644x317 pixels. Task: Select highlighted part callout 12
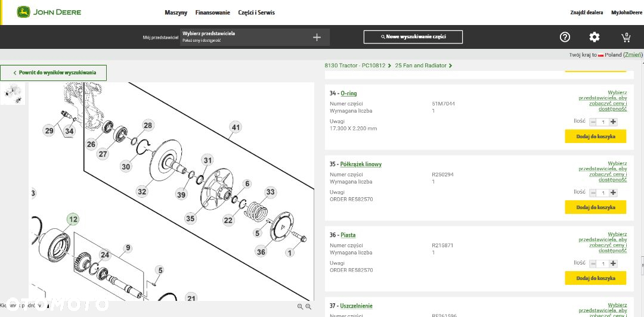point(73,219)
